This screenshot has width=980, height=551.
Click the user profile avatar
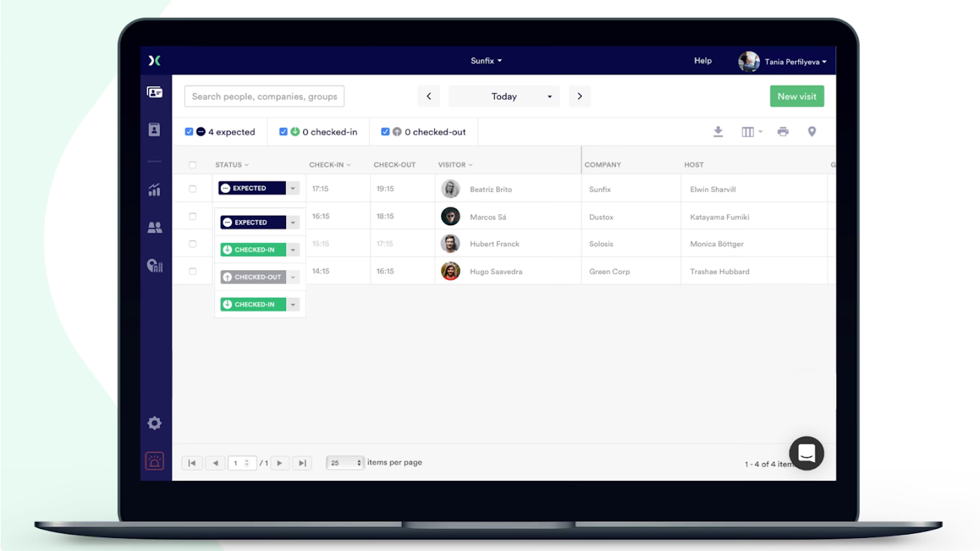point(749,62)
